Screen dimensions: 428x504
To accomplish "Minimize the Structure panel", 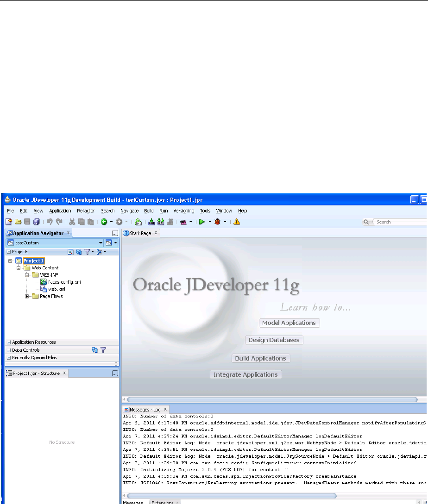I will (115, 373).
